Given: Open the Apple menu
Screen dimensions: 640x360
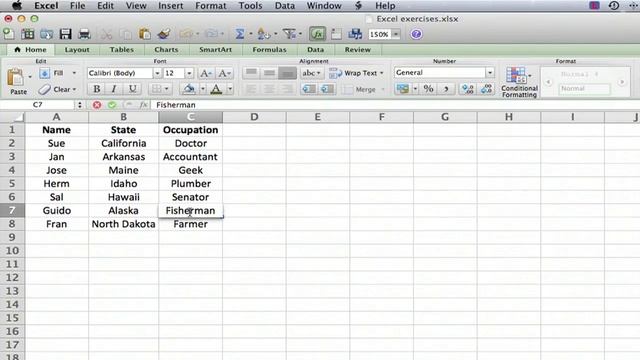Looking at the screenshot, I should click(16, 5).
